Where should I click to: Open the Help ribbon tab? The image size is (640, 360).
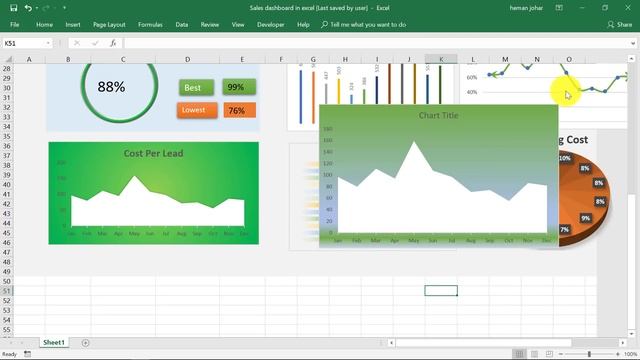pyautogui.click(x=303, y=24)
